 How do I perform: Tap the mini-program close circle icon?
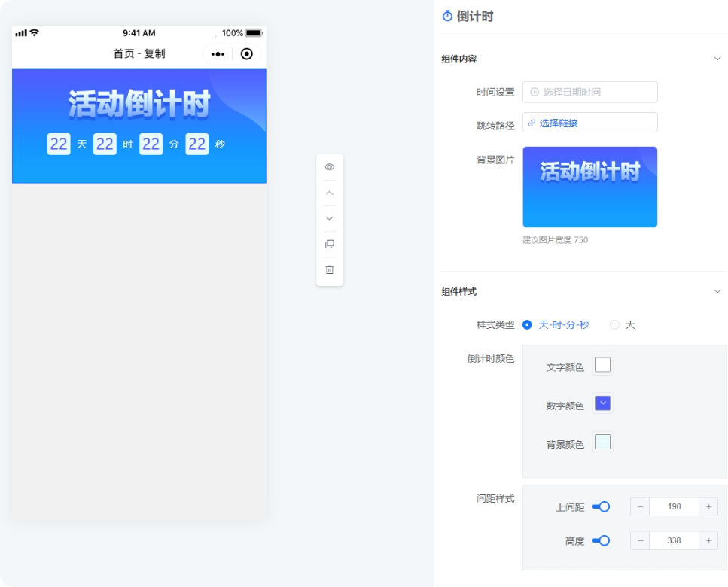tap(246, 54)
